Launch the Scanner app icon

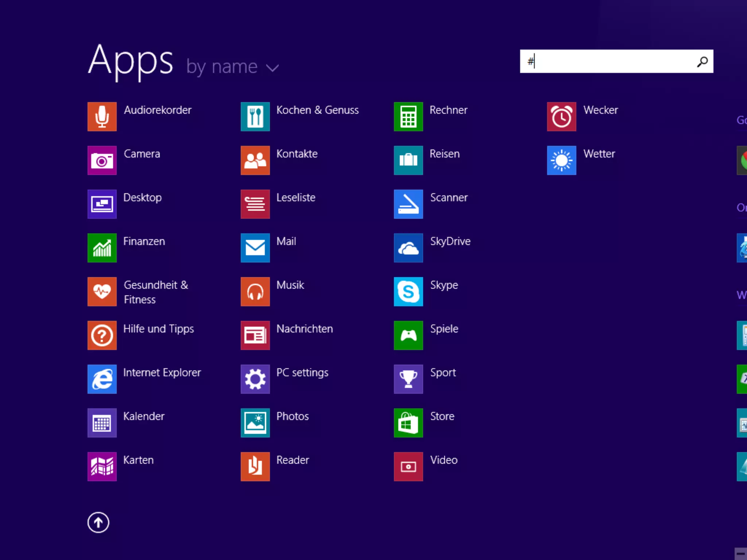(408, 204)
